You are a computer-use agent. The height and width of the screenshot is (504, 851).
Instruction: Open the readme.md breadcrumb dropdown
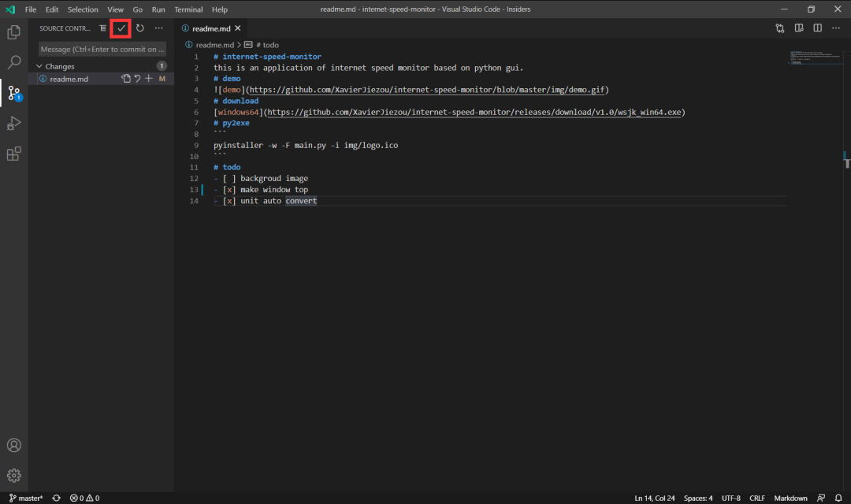tap(215, 45)
